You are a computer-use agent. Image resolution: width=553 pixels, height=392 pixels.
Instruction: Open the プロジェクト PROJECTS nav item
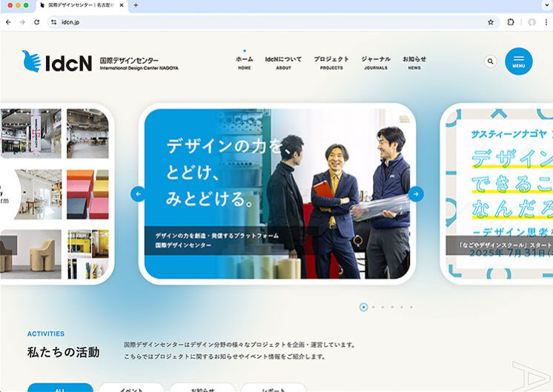tap(331, 63)
